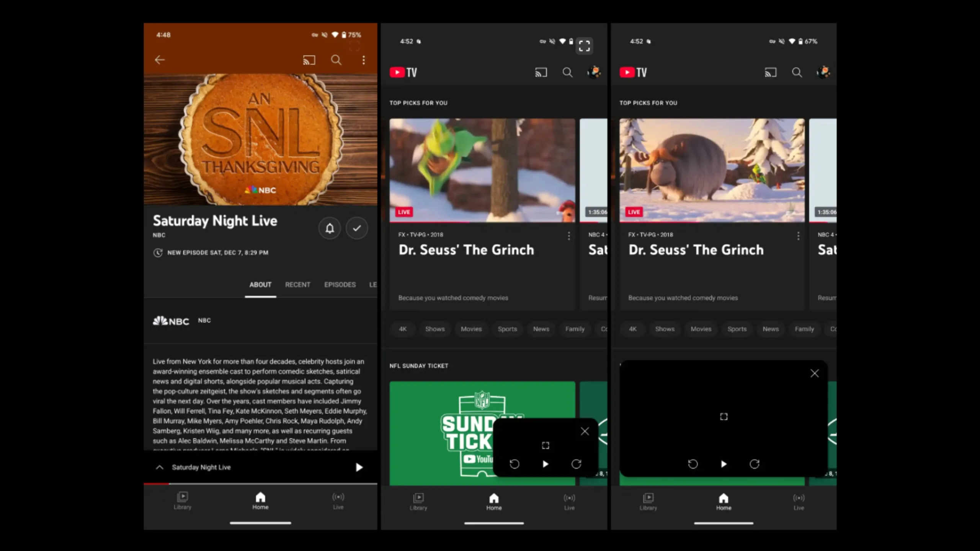
Task: Open Library tab in the right phone screen
Action: (648, 502)
